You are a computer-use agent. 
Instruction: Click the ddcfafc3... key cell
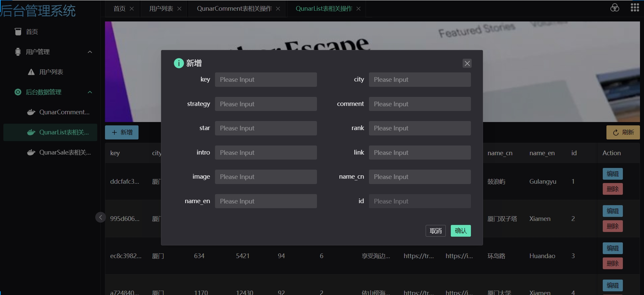point(125,181)
